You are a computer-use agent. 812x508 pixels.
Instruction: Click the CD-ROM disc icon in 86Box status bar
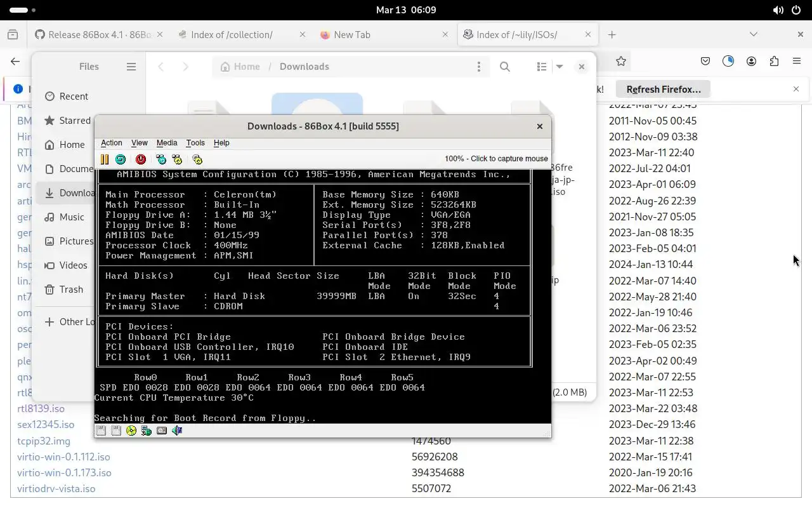[x=131, y=431]
